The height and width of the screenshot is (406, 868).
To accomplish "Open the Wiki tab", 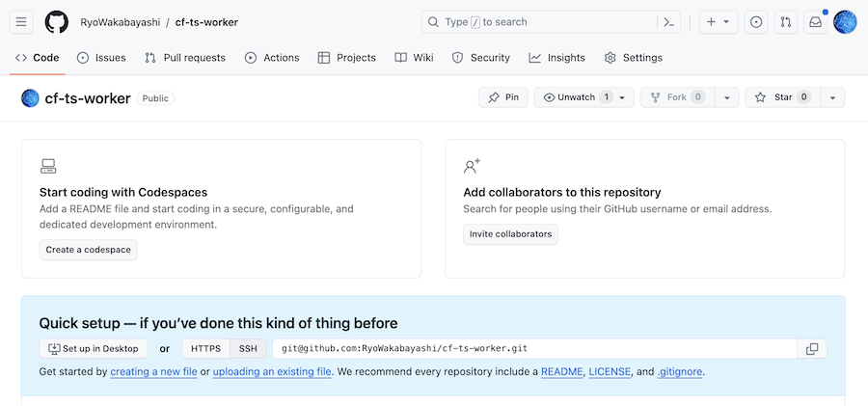I will click(414, 58).
